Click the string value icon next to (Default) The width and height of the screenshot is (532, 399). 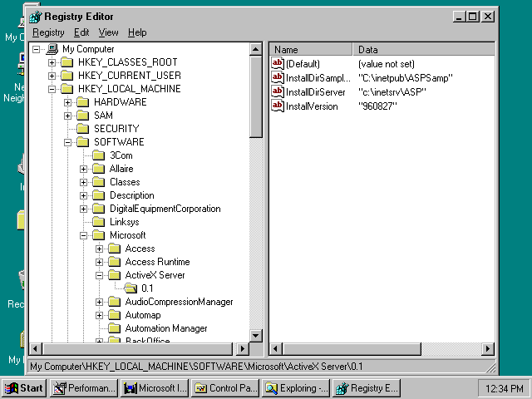(278, 63)
